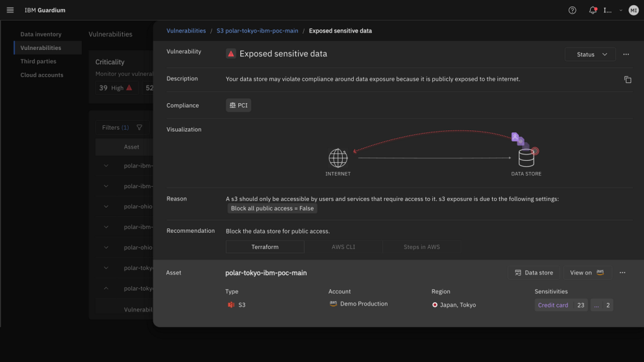This screenshot has width=644, height=362.
Task: Expand the additional sensitivities tag
Action: (x=602, y=305)
